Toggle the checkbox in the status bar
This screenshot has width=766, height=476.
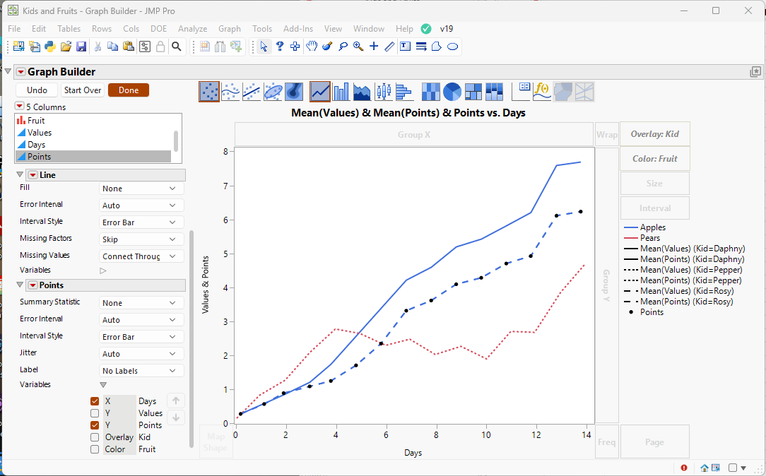(x=732, y=468)
